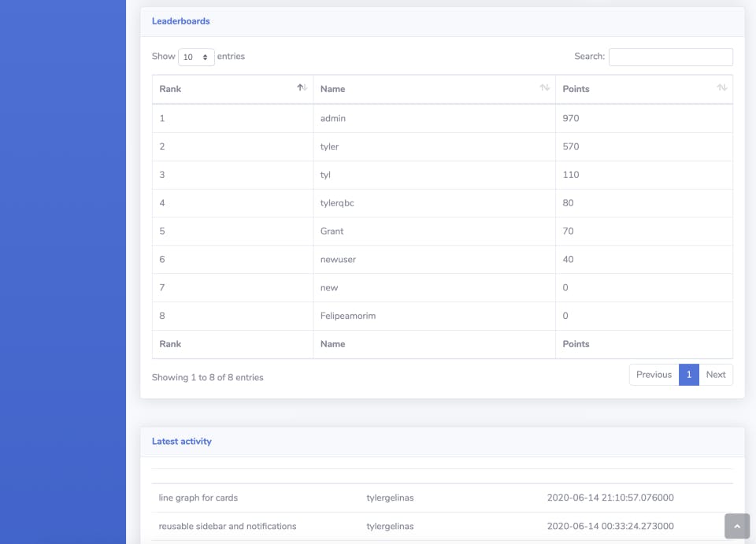
Task: Click the entries selector stepper arrows
Action: (205, 57)
